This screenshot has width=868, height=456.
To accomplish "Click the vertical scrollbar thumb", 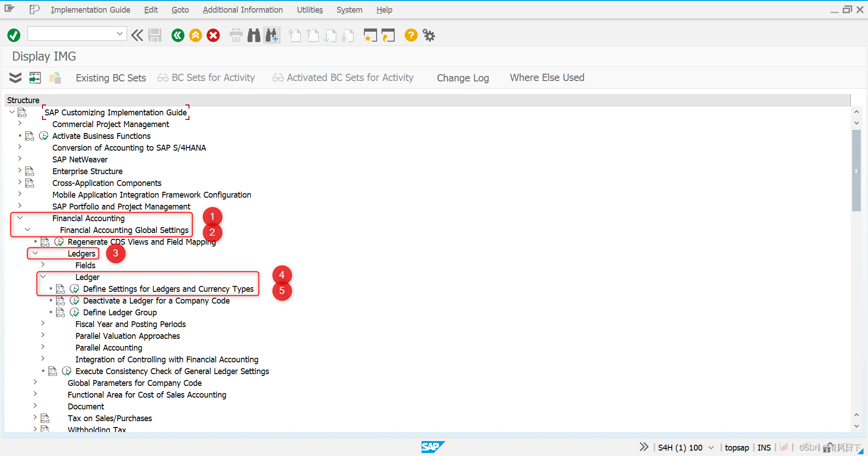I will [856, 171].
